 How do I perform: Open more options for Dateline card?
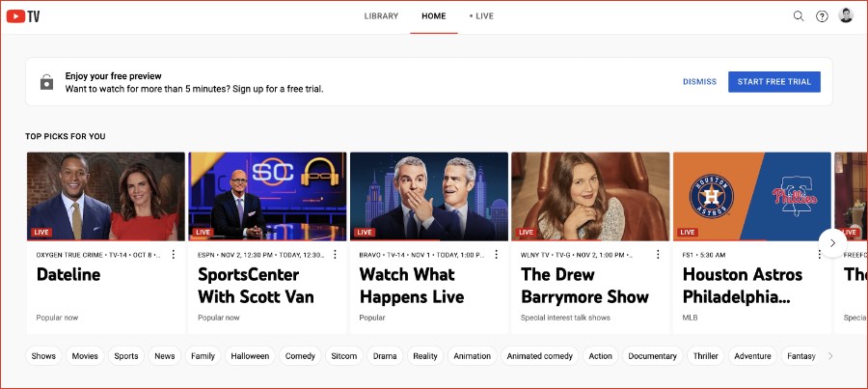click(x=174, y=255)
